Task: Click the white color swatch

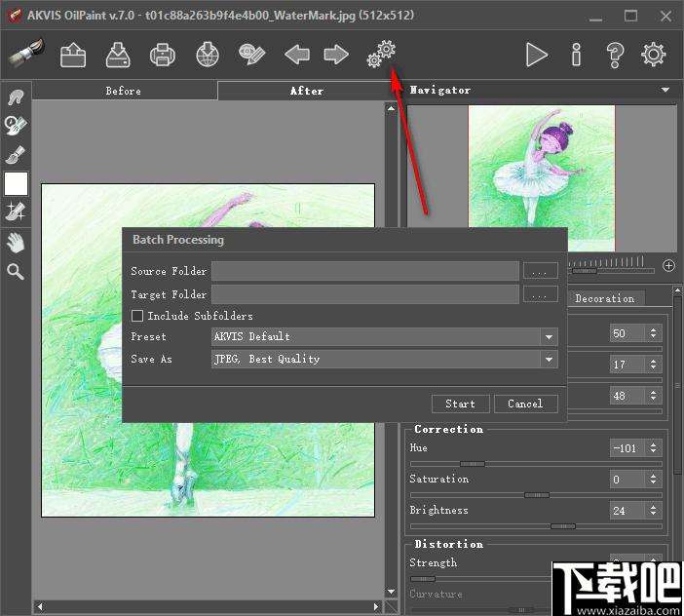Action: tap(17, 183)
